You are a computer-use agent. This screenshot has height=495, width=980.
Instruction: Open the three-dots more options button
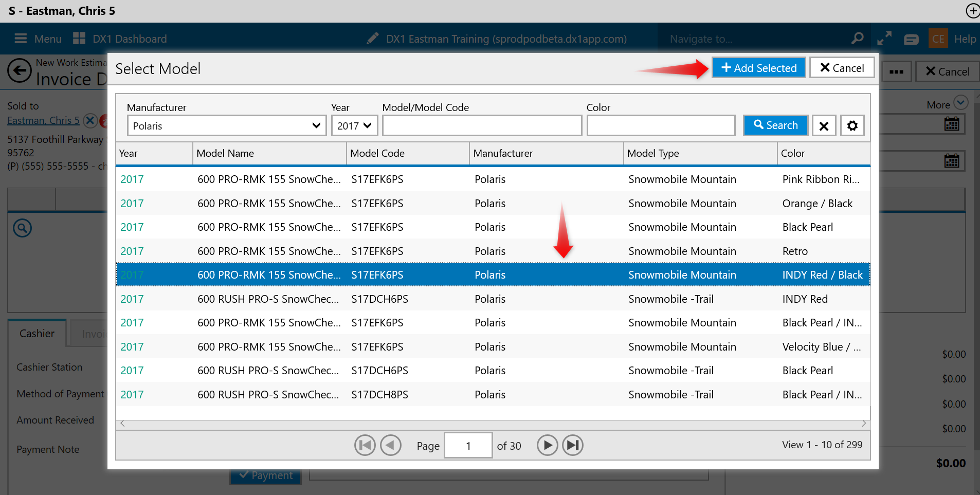[x=896, y=71]
